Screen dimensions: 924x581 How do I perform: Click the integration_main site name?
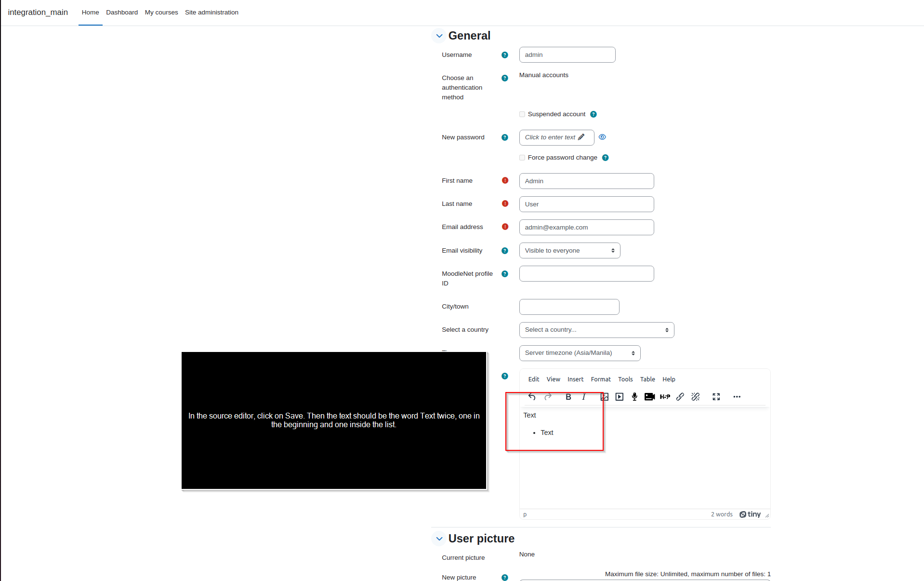point(38,13)
